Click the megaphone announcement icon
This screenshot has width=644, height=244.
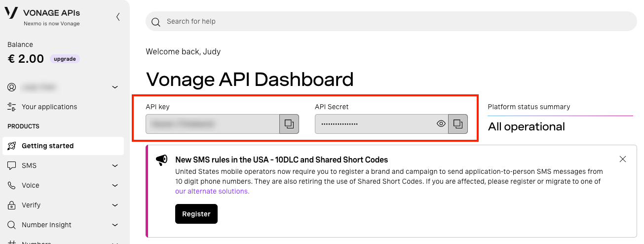pos(161,160)
